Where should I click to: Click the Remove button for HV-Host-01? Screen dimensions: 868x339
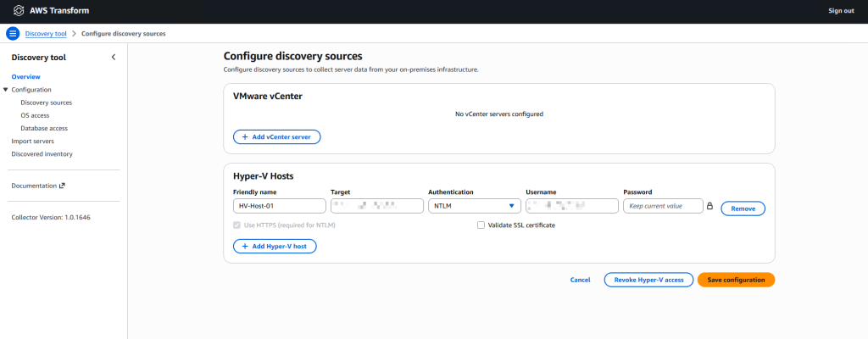pyautogui.click(x=743, y=208)
